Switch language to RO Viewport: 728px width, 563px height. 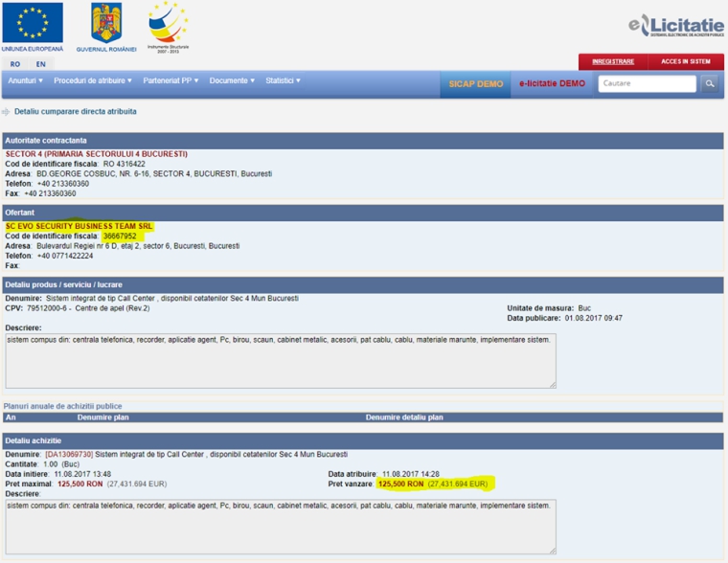pyautogui.click(x=15, y=64)
